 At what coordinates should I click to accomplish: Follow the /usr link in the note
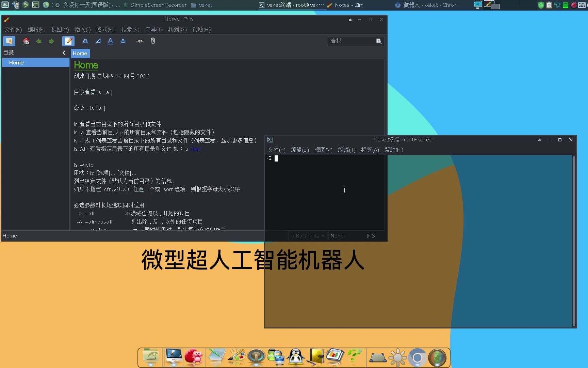pyautogui.click(x=195, y=149)
